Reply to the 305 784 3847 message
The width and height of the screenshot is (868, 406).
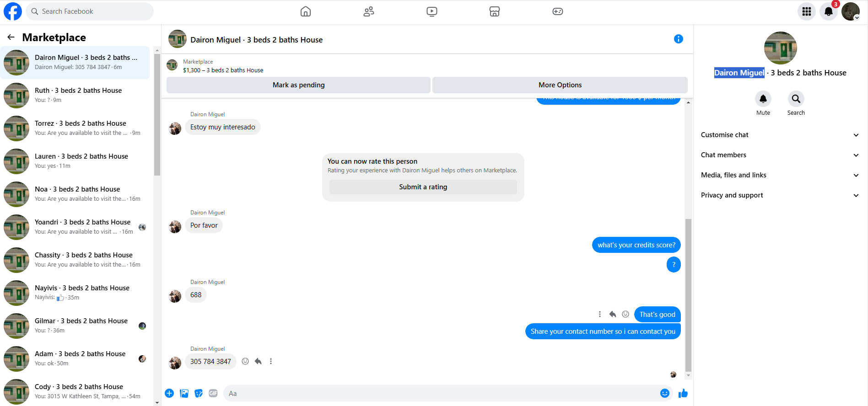coord(258,361)
